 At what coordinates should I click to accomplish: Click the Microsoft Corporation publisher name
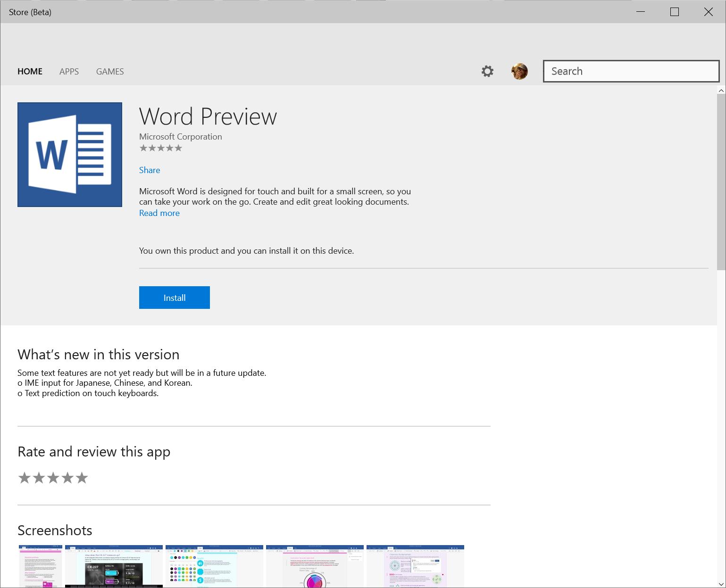coord(180,137)
